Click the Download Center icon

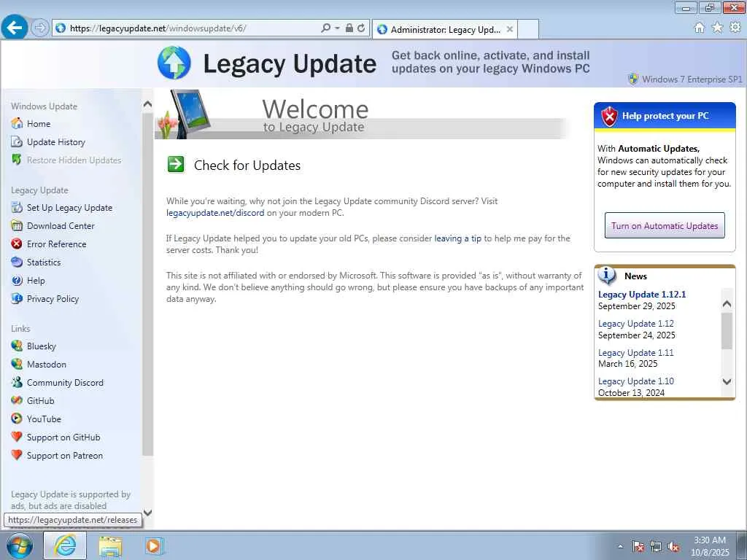tap(17, 225)
